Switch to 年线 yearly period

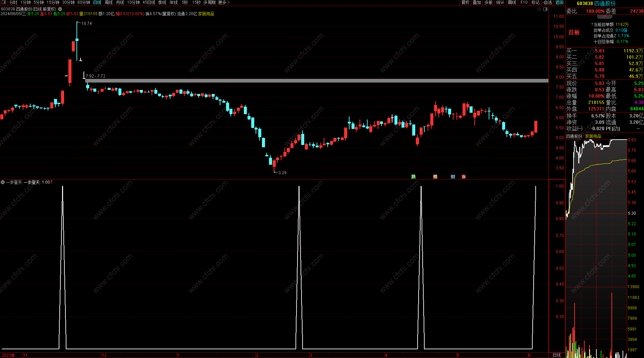(174, 2)
